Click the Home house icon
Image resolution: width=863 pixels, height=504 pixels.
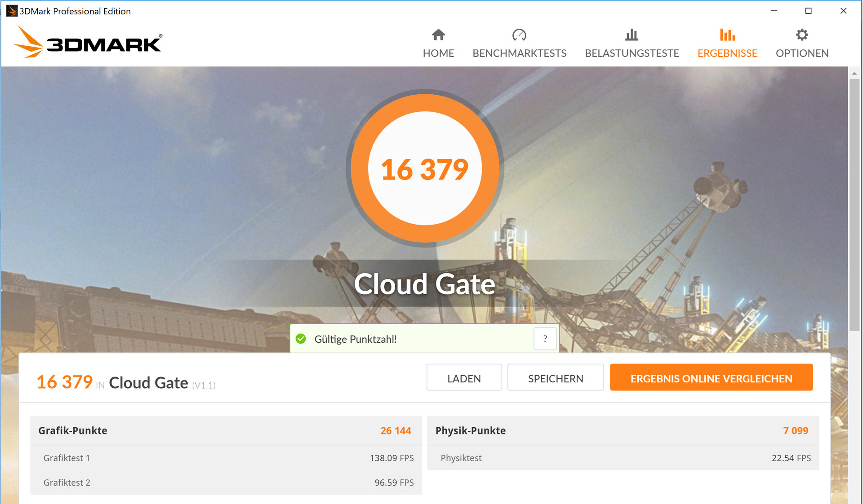tap(438, 35)
